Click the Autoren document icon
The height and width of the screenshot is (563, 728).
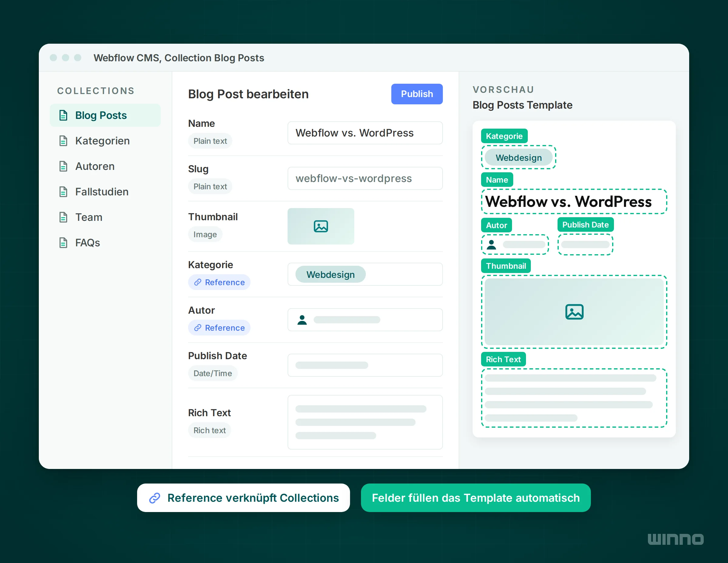[63, 166]
